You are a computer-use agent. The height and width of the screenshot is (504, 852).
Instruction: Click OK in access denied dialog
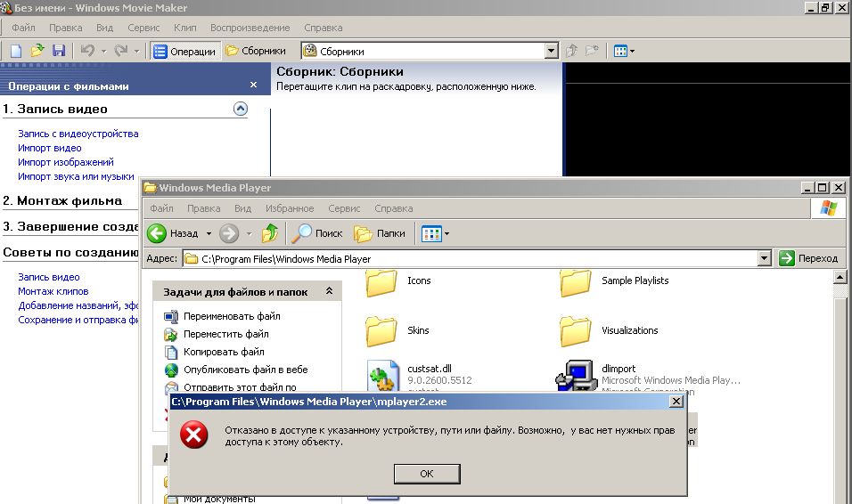(427, 474)
